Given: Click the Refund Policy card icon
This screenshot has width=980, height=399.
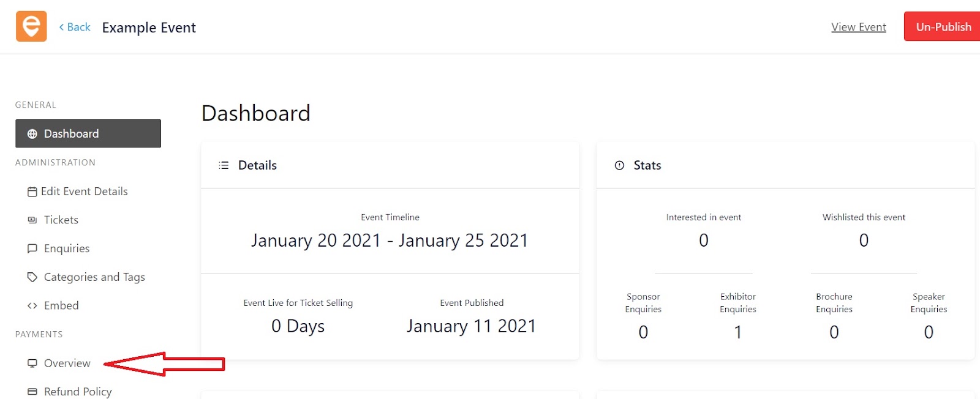Looking at the screenshot, I should pyautogui.click(x=32, y=392).
